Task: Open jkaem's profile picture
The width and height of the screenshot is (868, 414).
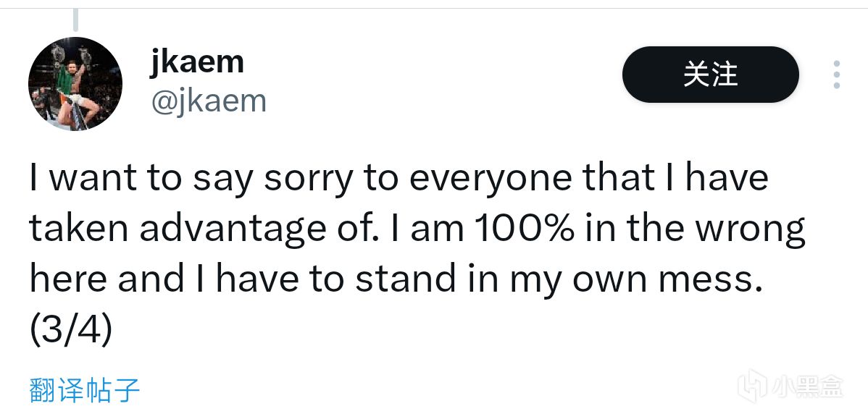Action: [75, 84]
